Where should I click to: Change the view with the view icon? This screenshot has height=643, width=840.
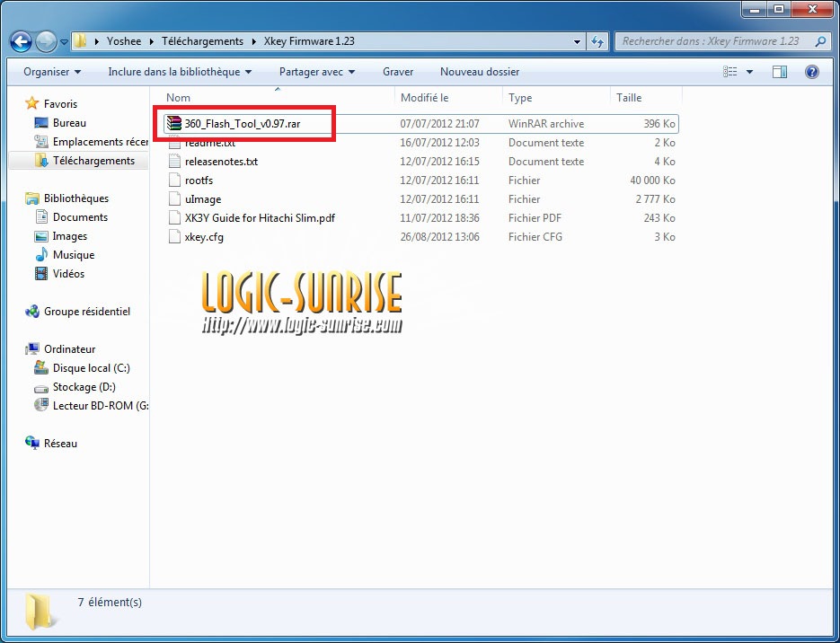(729, 72)
